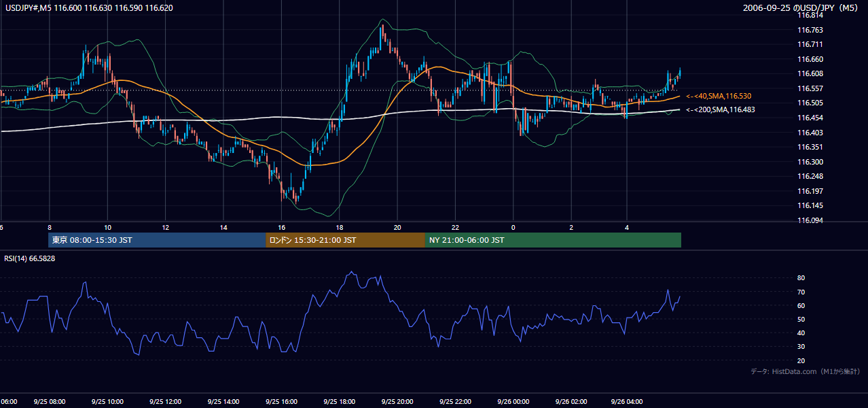
Task: Click the 9/25 12:00 bottom time label
Action: coord(166,402)
